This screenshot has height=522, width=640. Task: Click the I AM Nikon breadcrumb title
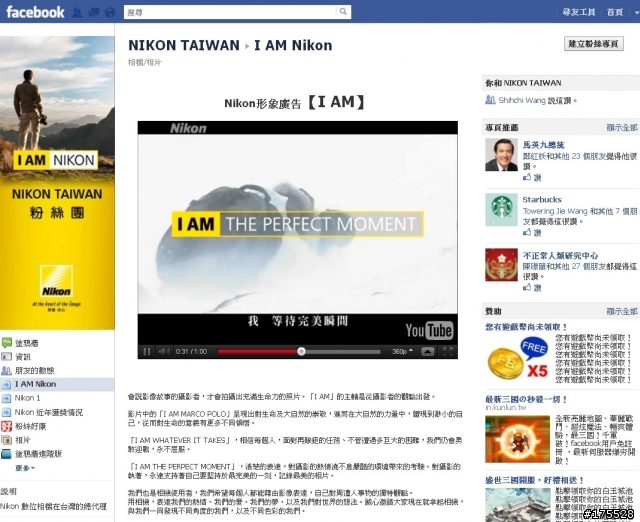point(293,45)
